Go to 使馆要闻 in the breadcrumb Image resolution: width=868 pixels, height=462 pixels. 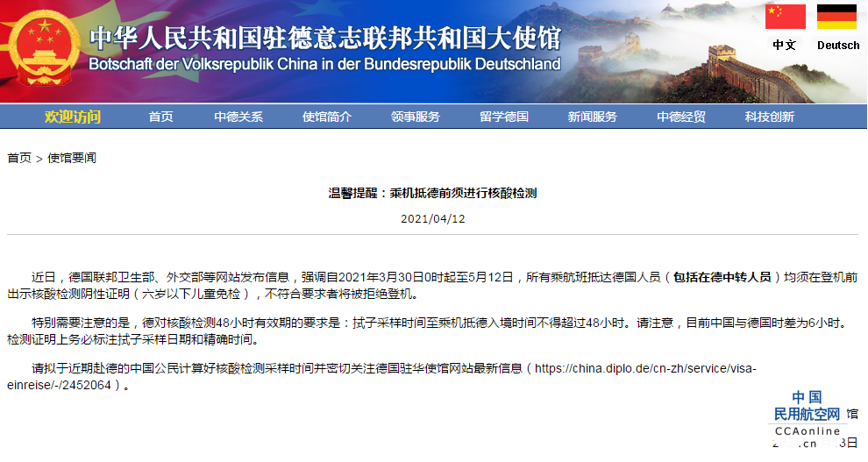72,159
